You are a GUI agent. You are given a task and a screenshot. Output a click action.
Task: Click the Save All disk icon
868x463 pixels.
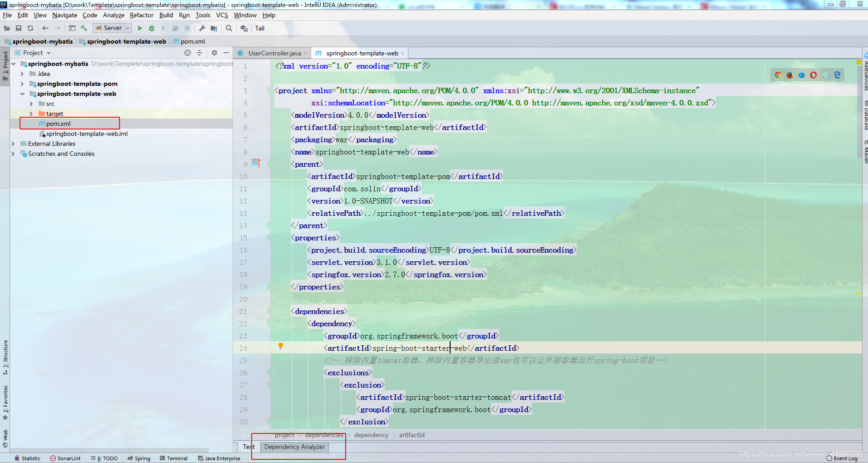19,28
